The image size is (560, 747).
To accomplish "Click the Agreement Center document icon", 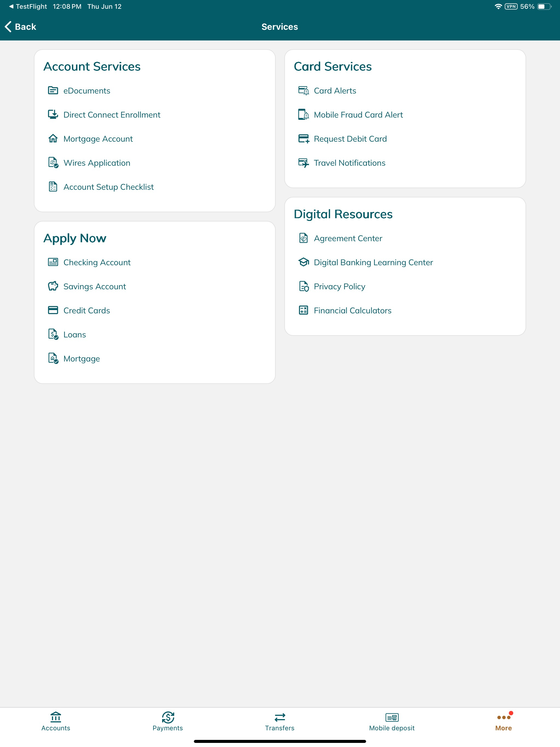I will point(303,238).
